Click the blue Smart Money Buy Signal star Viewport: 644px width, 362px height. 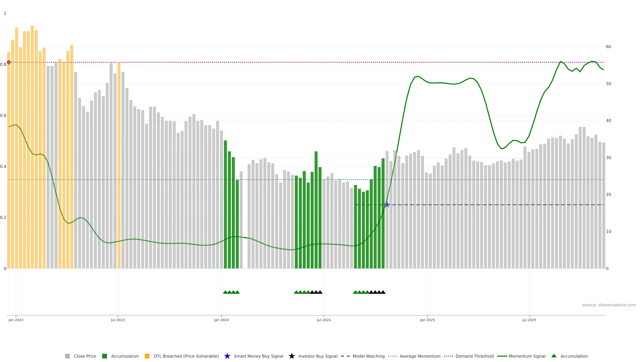[387, 205]
